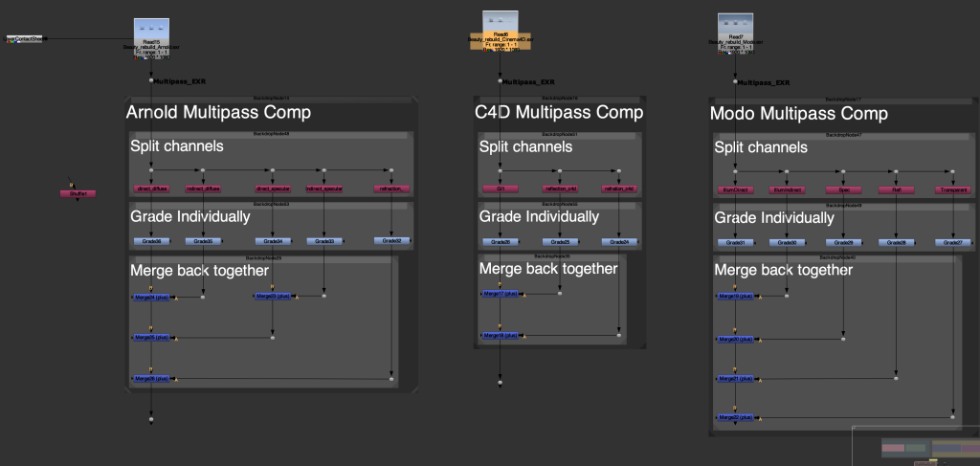
Task: Select the Merge23 (plus) node
Action: pyautogui.click(x=273, y=296)
